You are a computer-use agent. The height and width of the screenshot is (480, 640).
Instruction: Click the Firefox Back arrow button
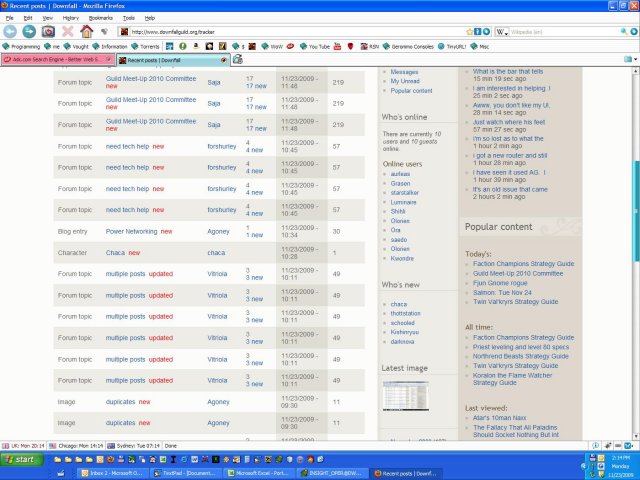pyautogui.click(x=10, y=31)
